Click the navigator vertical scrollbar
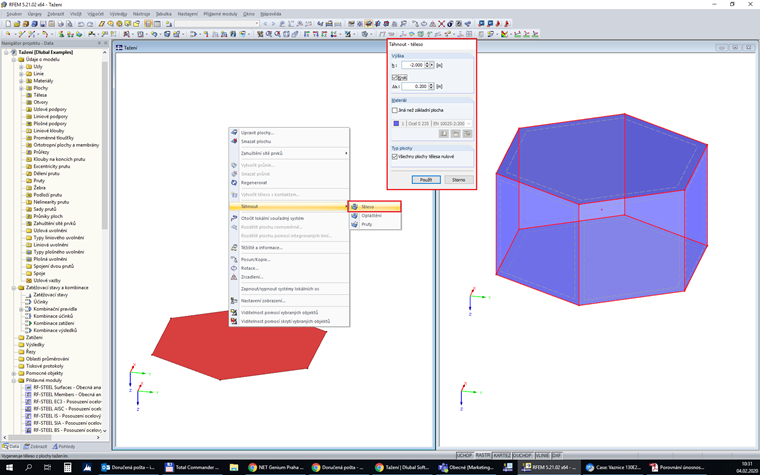Image resolution: width=760 pixels, height=475 pixels. coord(105,145)
